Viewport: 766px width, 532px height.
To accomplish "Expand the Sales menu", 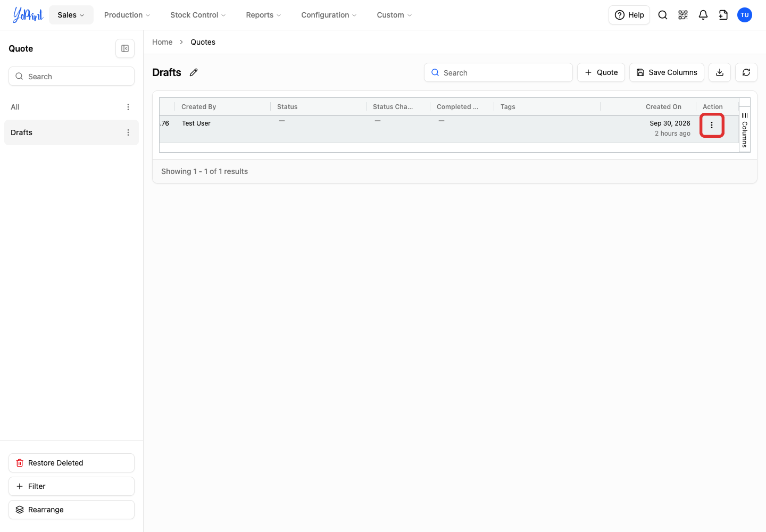I will 71,15.
